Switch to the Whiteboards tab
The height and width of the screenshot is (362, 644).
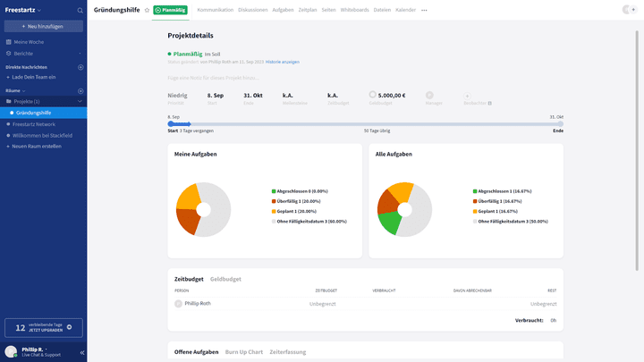354,10
